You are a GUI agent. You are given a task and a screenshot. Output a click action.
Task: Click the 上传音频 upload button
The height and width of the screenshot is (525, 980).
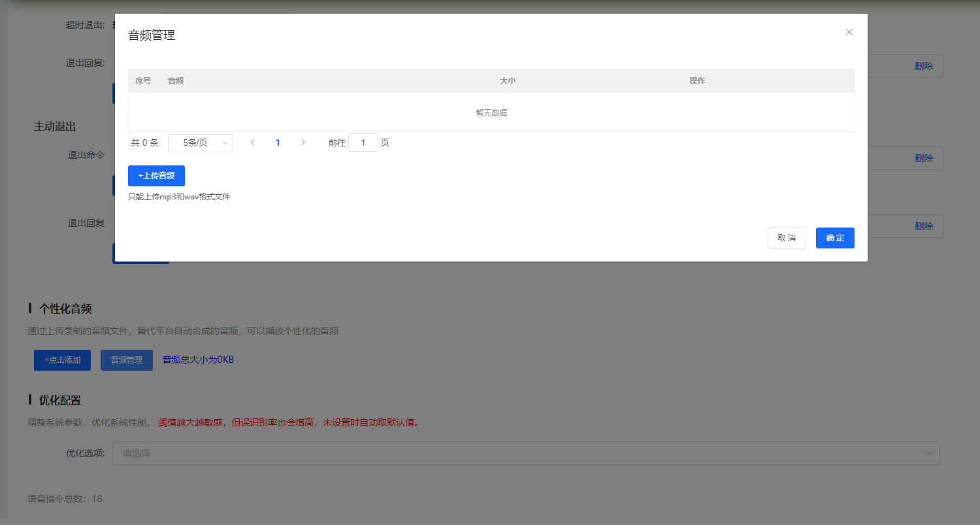[157, 175]
